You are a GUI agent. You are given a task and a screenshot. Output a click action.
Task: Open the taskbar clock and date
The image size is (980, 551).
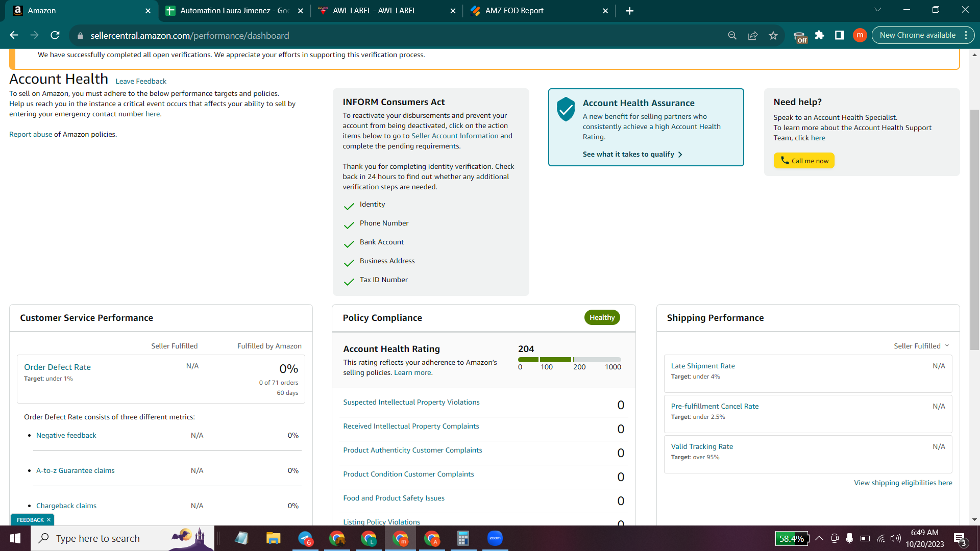(925, 538)
